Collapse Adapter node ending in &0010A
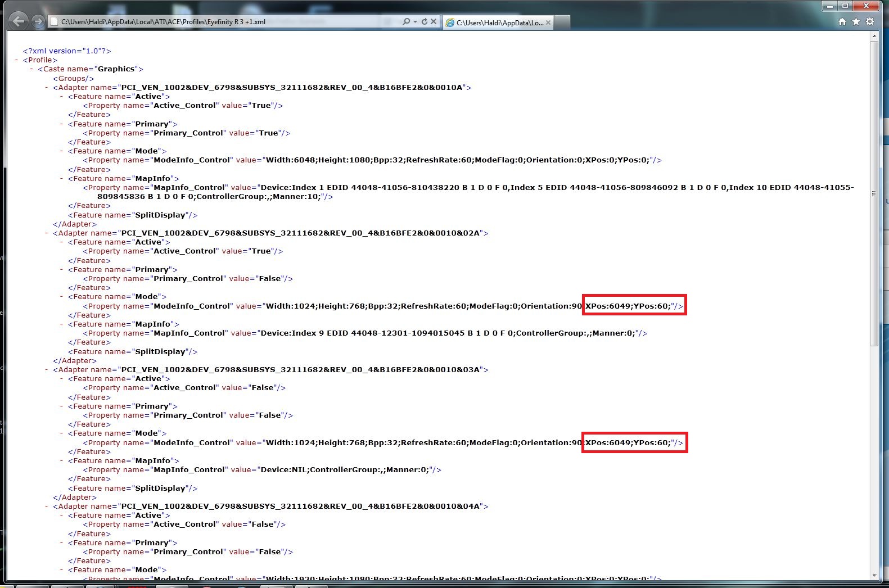Screen dimensions: 889x588 pyautogui.click(x=47, y=87)
